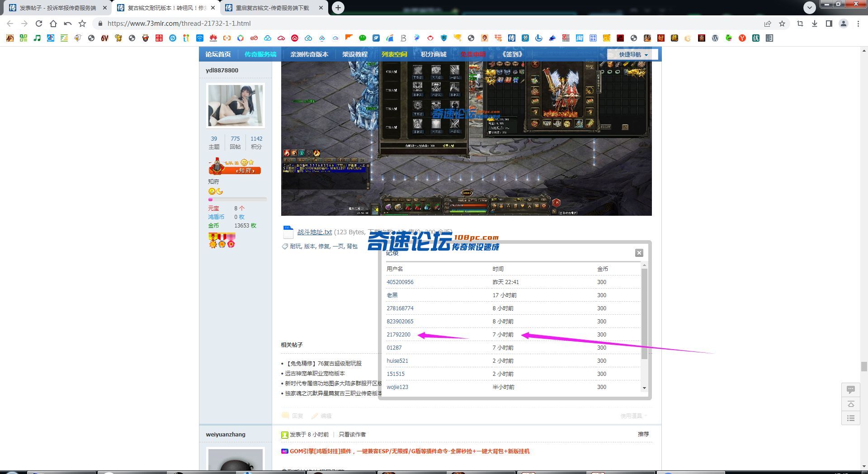Click the undo close tab arrow icon

(68, 24)
